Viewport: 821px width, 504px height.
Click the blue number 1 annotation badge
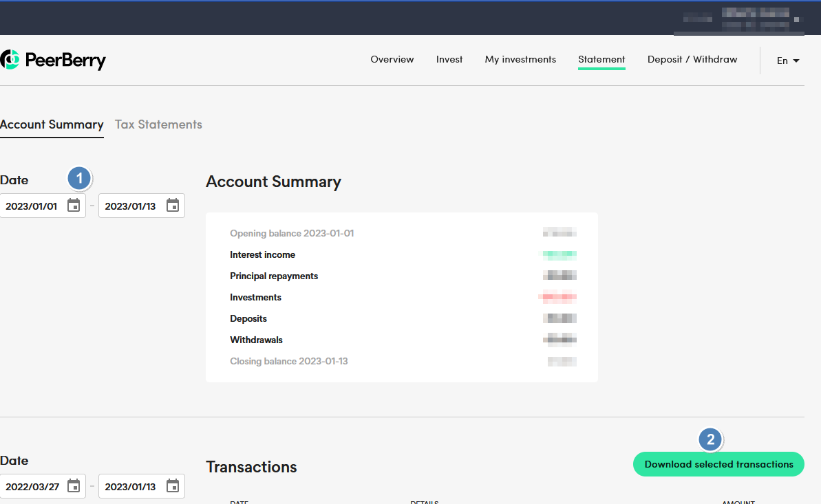point(79,178)
